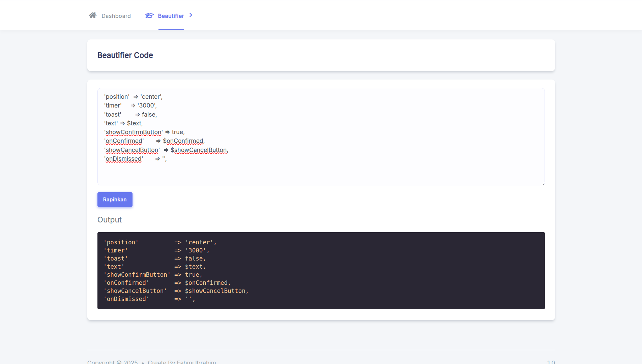Select the Beautifier menu tab

[x=171, y=16]
